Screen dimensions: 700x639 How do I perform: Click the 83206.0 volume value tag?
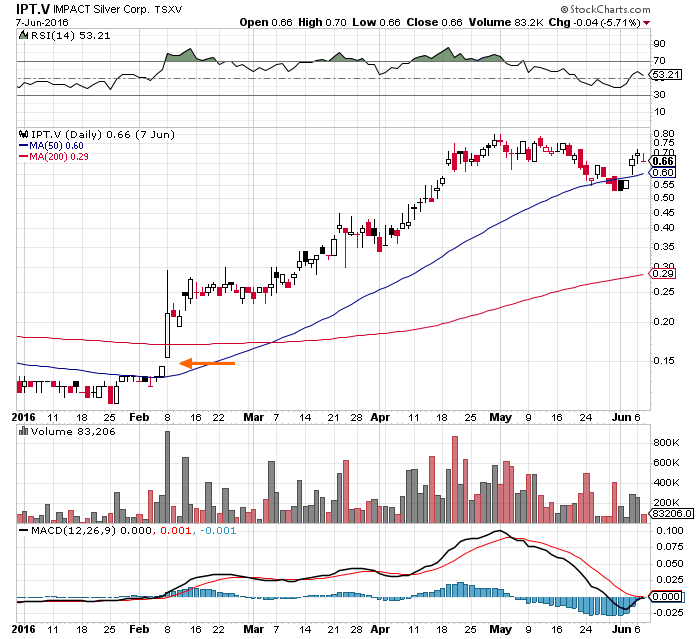672,514
